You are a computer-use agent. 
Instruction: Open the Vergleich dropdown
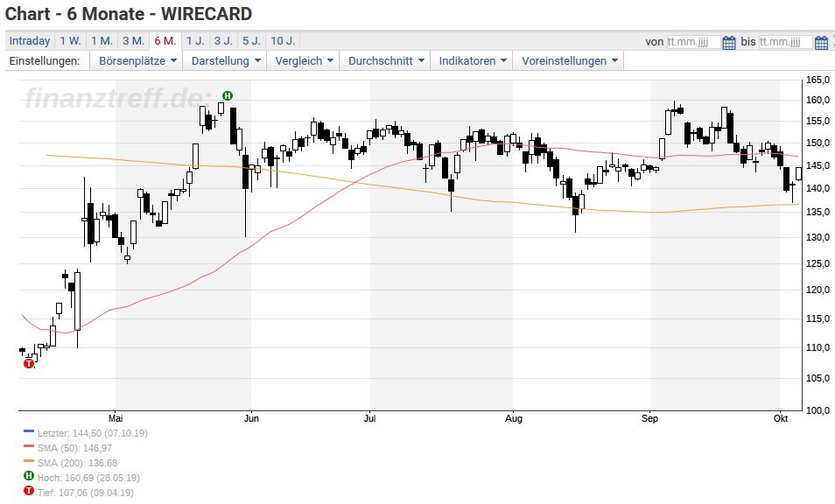[x=304, y=60]
